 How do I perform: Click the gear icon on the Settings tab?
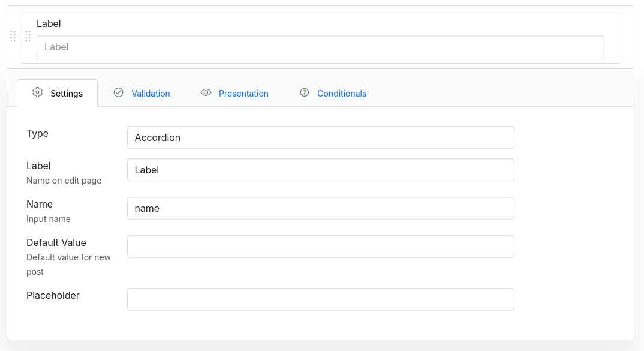(38, 92)
